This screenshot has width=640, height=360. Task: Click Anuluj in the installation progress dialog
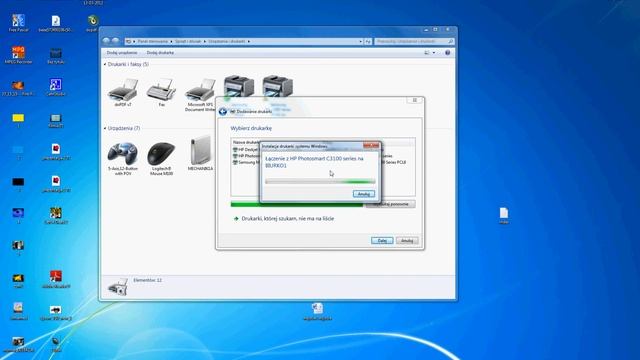click(364, 194)
